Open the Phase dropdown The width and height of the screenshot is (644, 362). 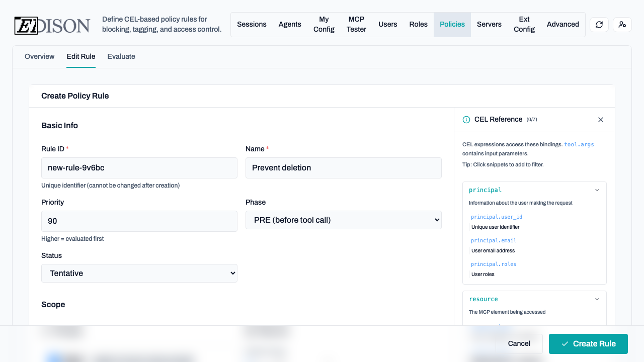[x=343, y=220]
